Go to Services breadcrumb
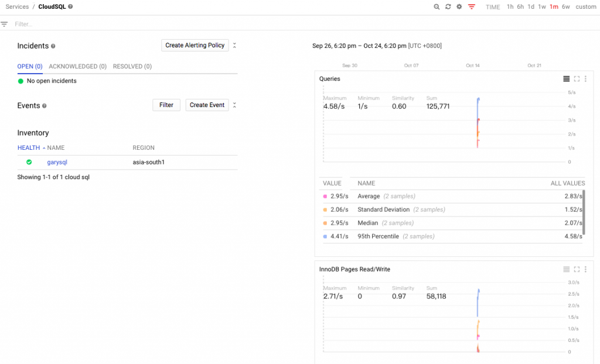This screenshot has width=600, height=364. click(17, 7)
